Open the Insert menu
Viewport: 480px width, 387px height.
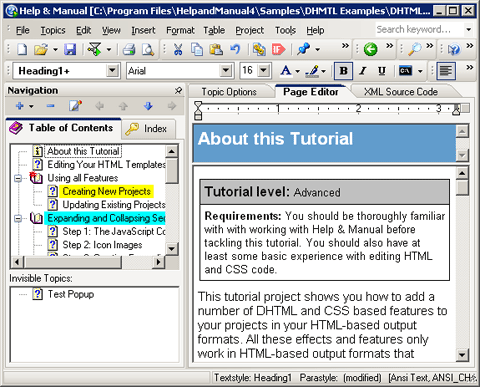(x=143, y=30)
